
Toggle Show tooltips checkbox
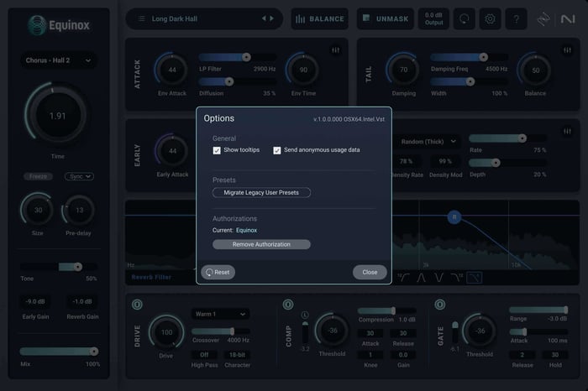pyautogui.click(x=217, y=150)
